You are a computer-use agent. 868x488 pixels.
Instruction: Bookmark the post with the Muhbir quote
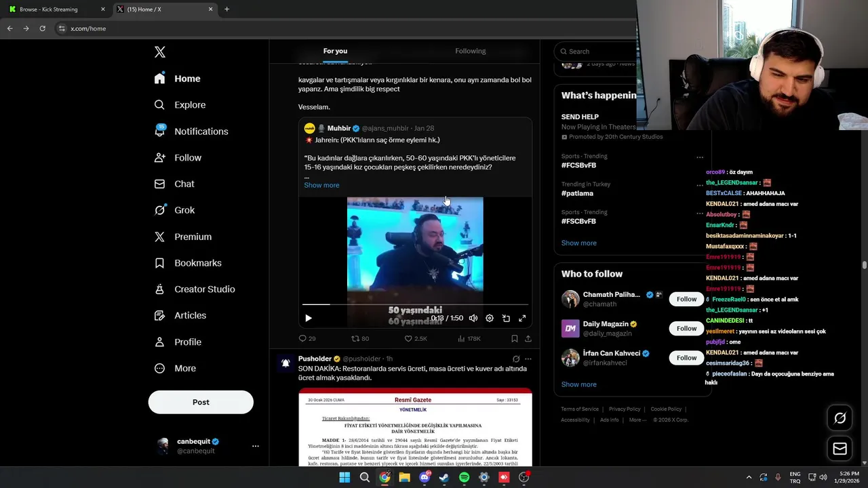[515, 338]
